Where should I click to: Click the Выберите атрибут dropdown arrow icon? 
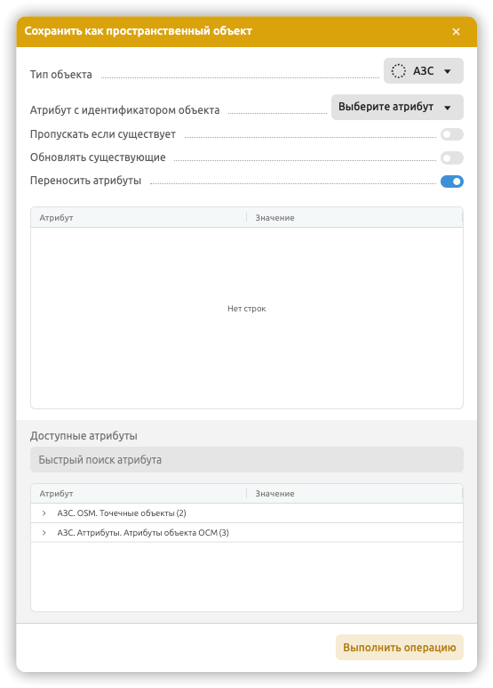[447, 108]
